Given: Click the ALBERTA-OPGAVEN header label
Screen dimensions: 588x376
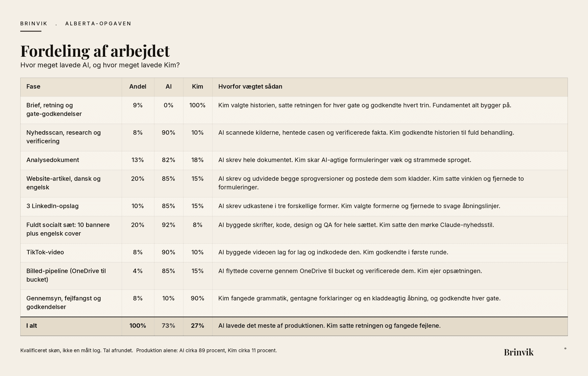Looking at the screenshot, I should pos(98,24).
